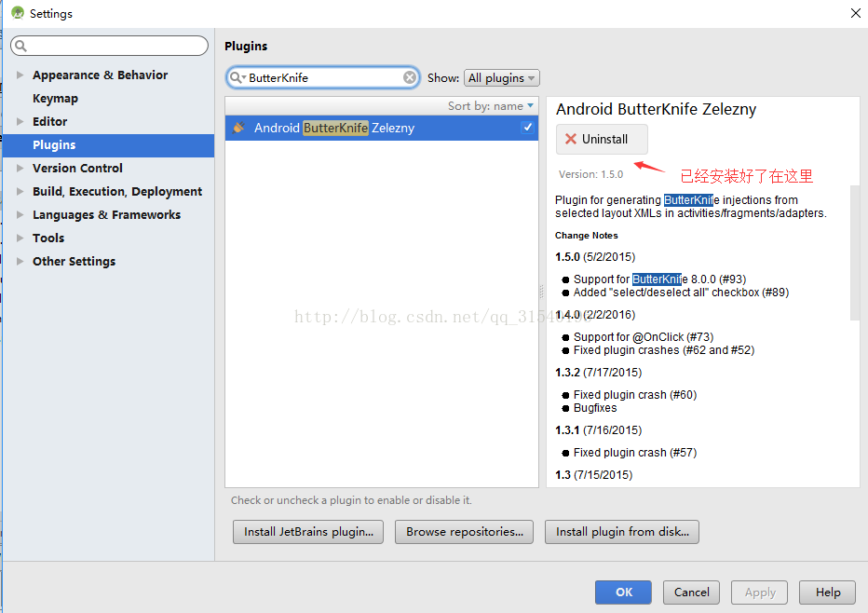The height and width of the screenshot is (613, 868).
Task: Click the "Bugfixes" change note
Action: (x=595, y=408)
